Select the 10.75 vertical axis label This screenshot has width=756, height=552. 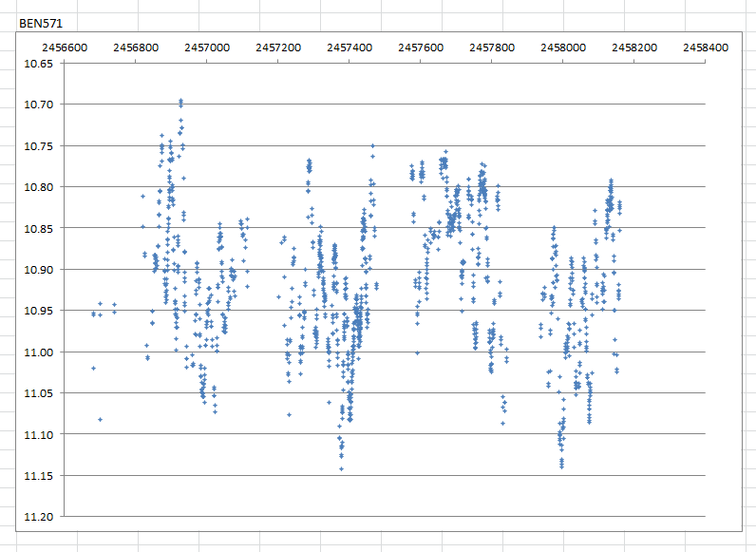tap(39, 146)
